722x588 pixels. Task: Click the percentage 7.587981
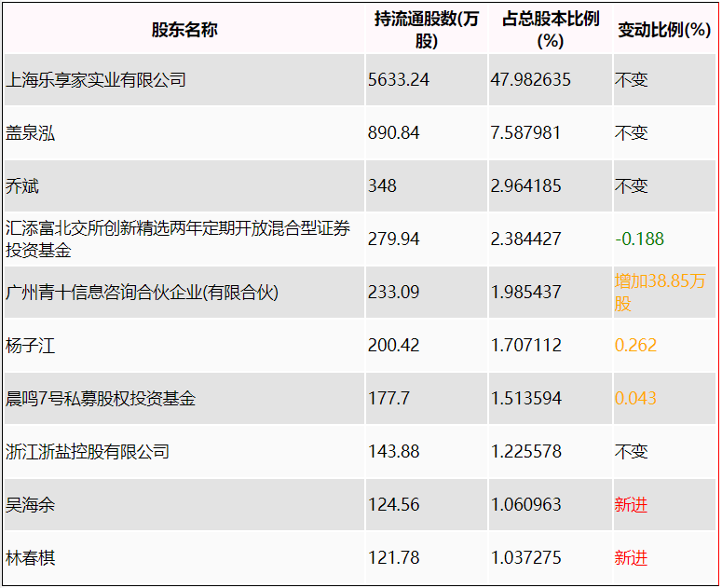[x=525, y=133]
